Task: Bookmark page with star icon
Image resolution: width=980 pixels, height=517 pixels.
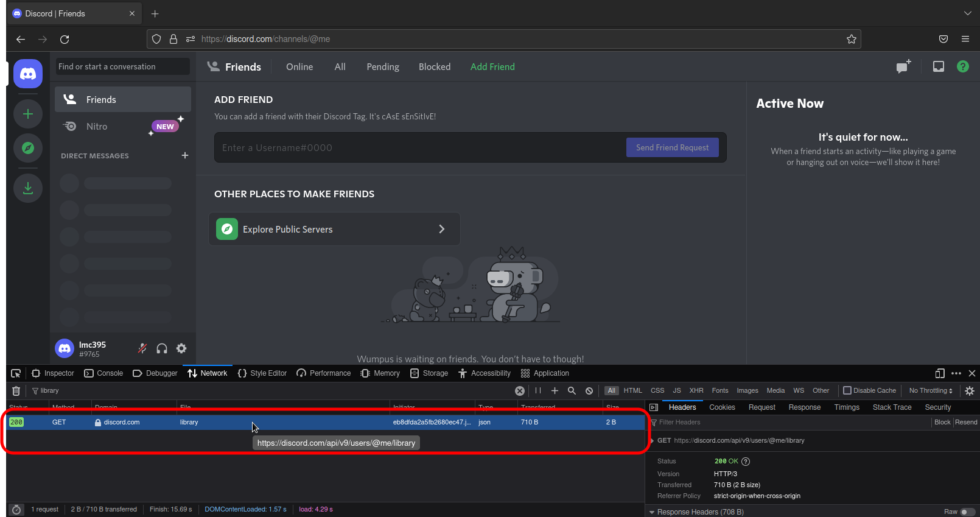Action: point(852,39)
